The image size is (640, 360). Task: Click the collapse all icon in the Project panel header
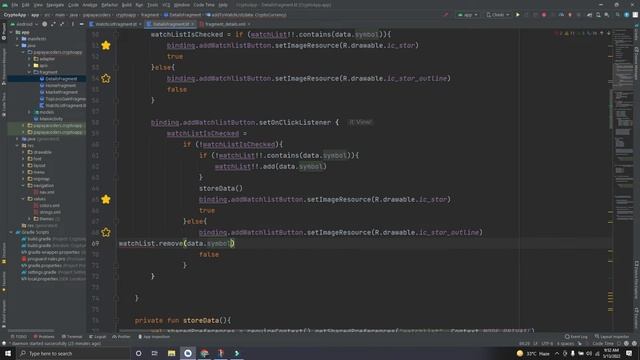[62, 24]
